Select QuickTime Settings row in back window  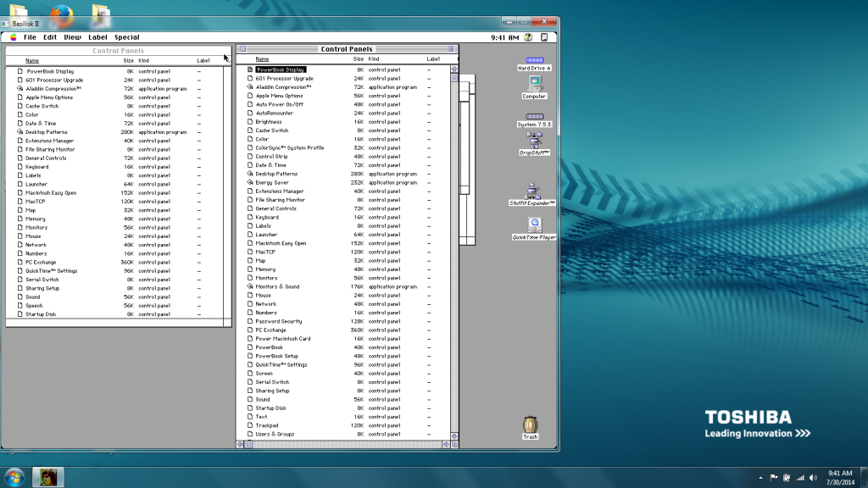pos(114,271)
